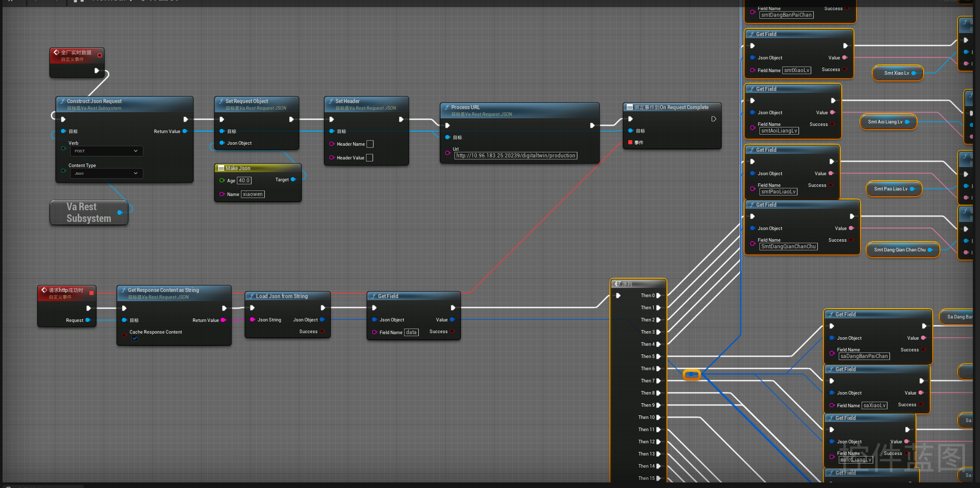Select Va Rest Subsystem node

[89, 213]
